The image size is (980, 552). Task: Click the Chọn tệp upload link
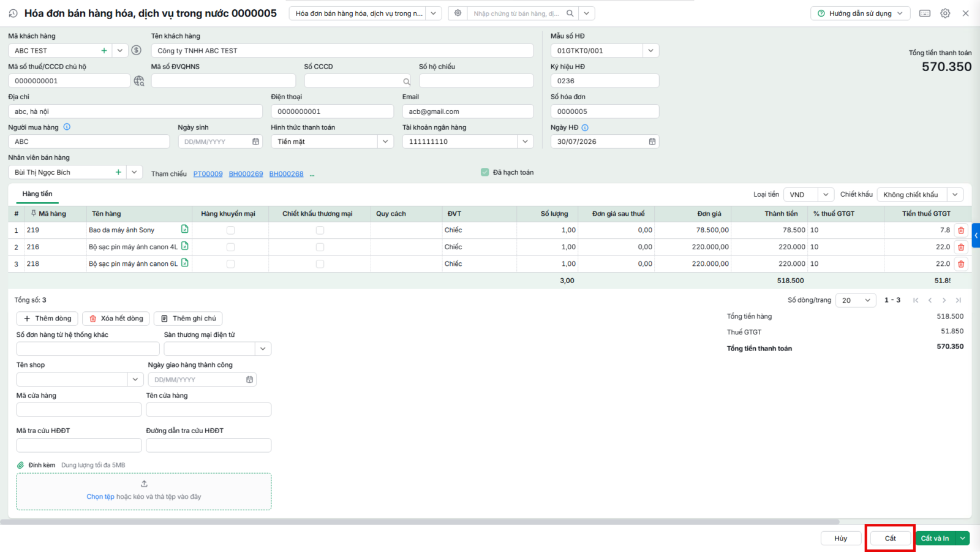pyautogui.click(x=100, y=496)
